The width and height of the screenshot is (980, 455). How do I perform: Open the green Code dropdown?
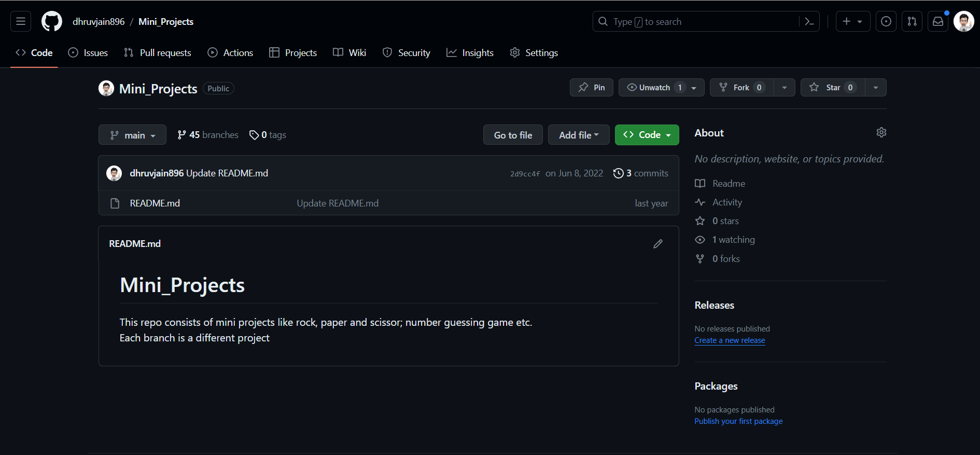coord(647,135)
